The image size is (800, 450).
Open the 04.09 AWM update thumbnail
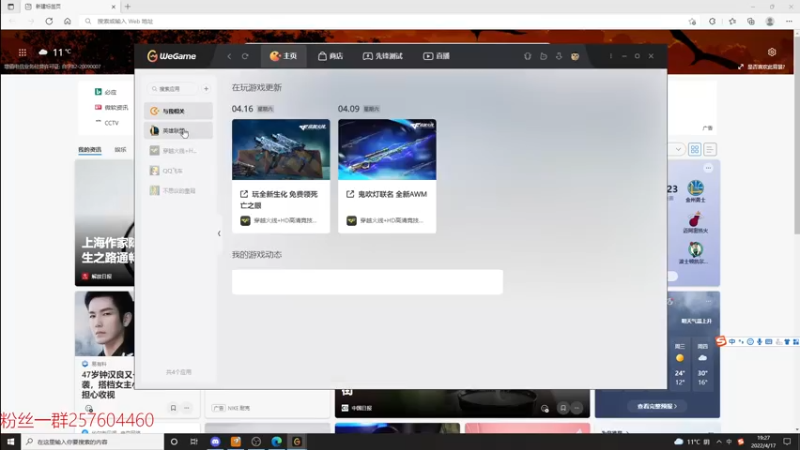[x=387, y=149]
